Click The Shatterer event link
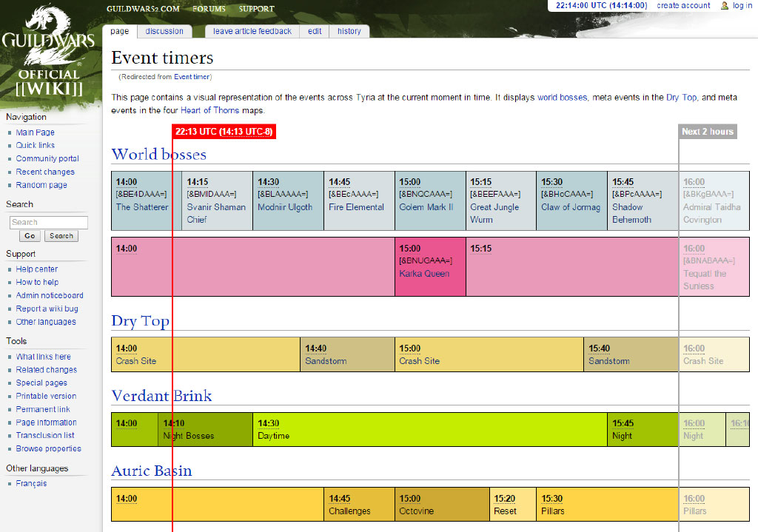This screenshot has height=532, width=758. [x=142, y=207]
